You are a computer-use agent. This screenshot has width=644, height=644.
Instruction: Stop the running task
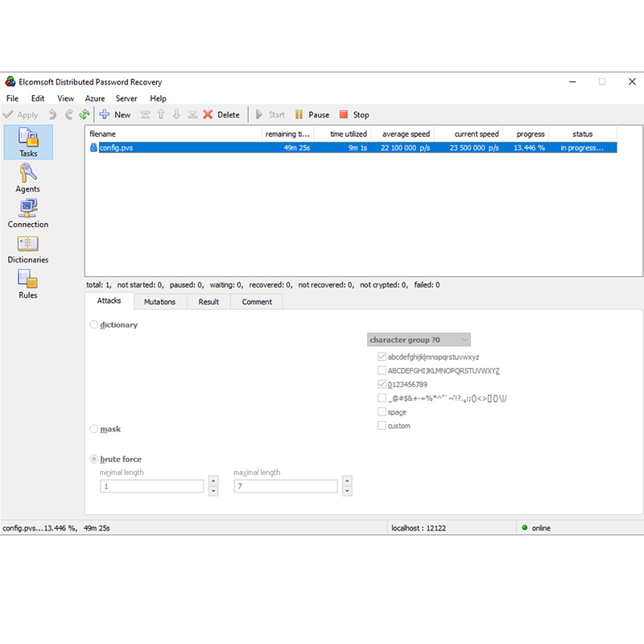(x=354, y=114)
